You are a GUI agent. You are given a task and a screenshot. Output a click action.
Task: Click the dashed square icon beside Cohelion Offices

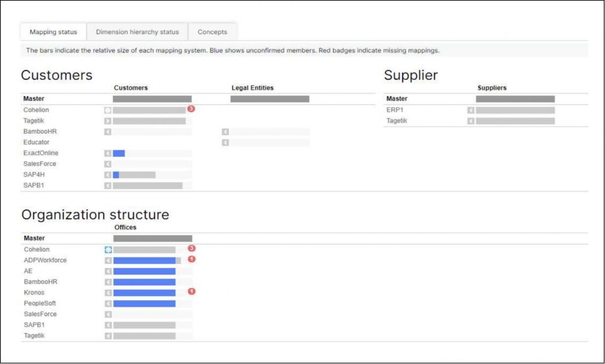pyautogui.click(x=108, y=250)
